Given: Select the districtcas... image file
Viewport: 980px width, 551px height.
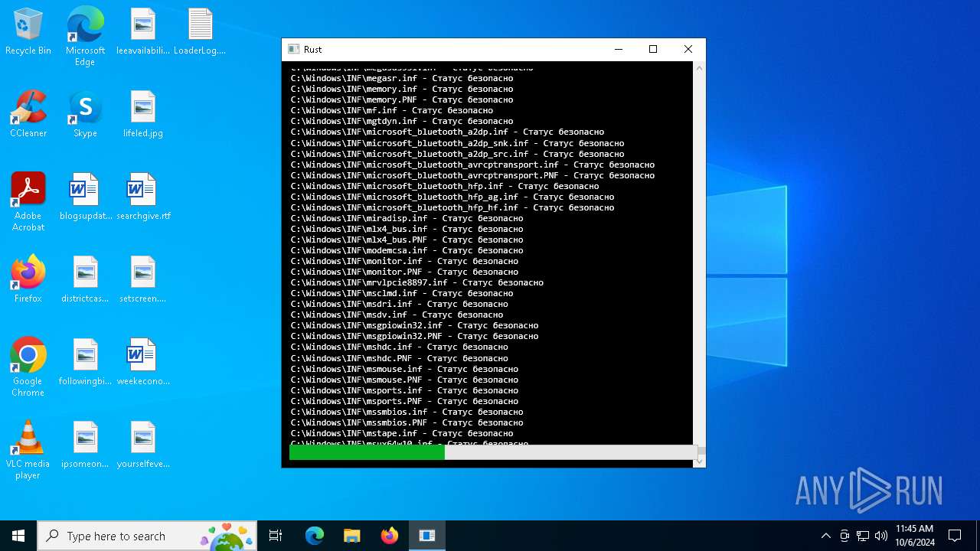Looking at the screenshot, I should 85,280.
